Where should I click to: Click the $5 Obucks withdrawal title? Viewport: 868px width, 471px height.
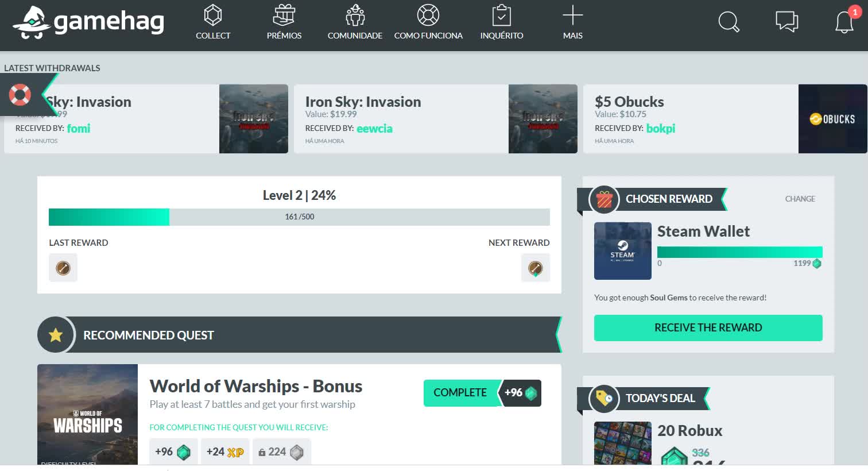tap(629, 102)
